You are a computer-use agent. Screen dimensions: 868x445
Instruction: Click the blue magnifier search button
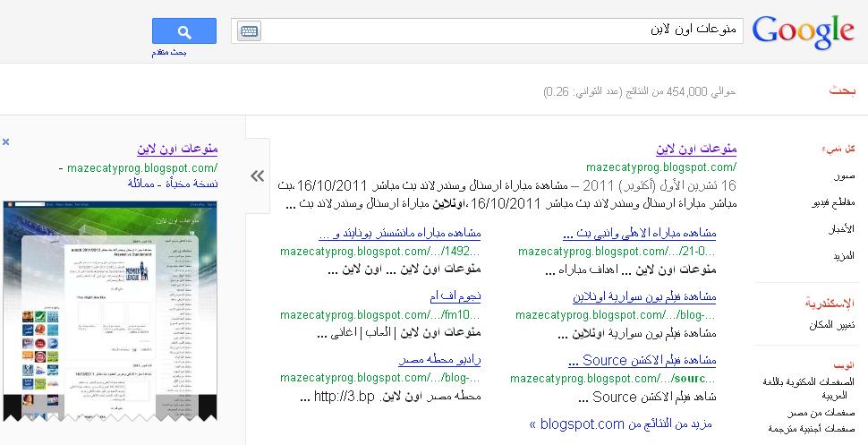(x=184, y=31)
